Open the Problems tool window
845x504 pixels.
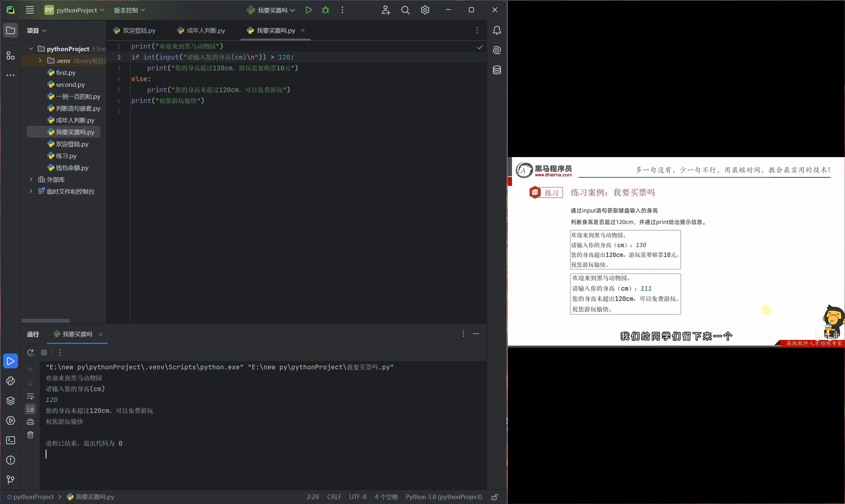pos(11,460)
